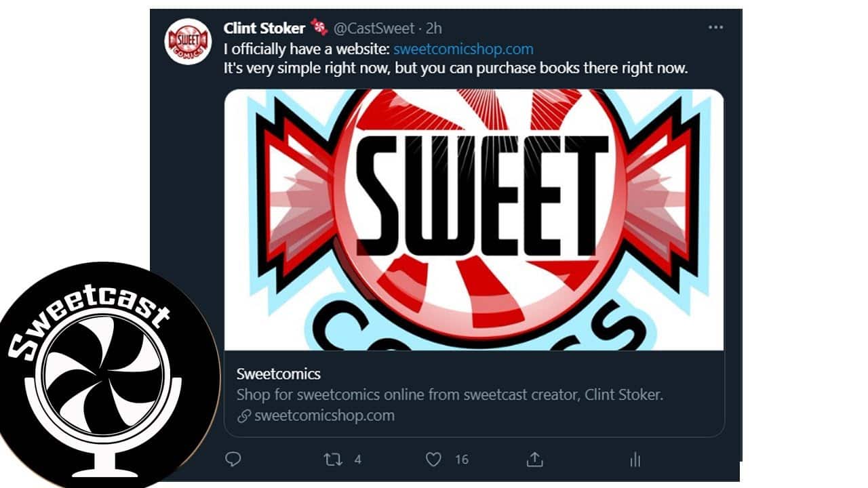Click the candy emoji beside Clint Stoker
Viewport: 868px width, 488px height.
[319, 28]
